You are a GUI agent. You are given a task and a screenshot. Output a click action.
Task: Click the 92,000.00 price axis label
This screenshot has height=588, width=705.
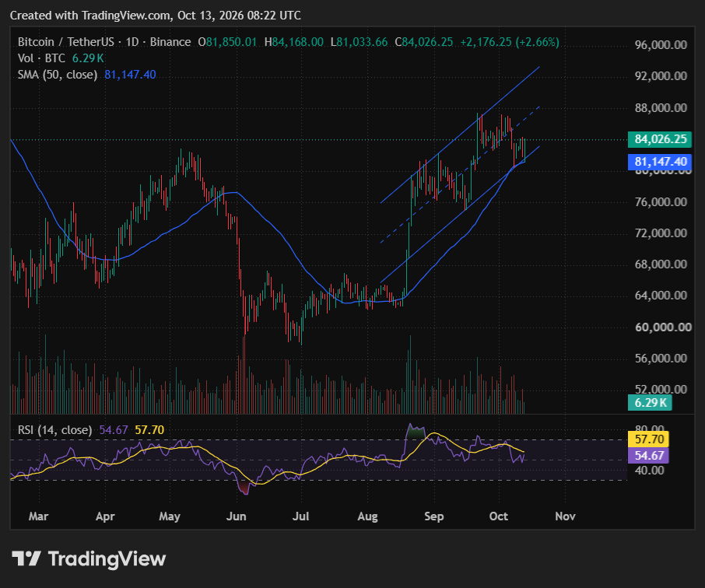(661, 76)
